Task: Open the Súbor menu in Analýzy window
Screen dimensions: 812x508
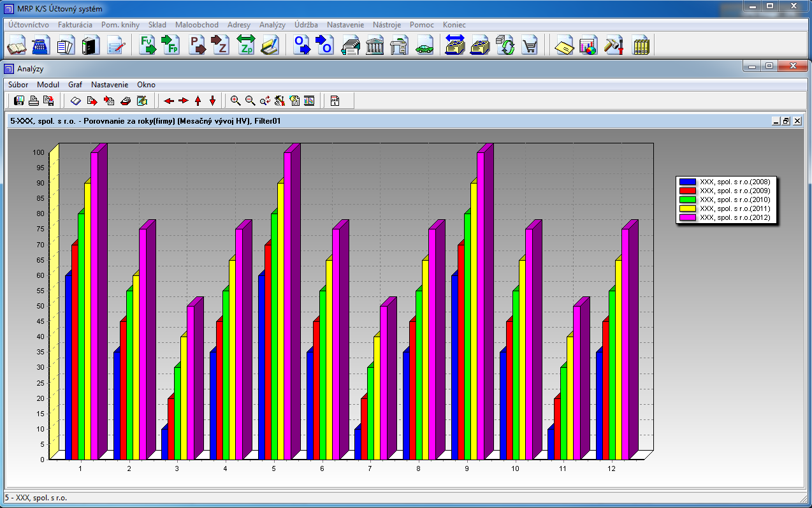Action: tap(18, 85)
